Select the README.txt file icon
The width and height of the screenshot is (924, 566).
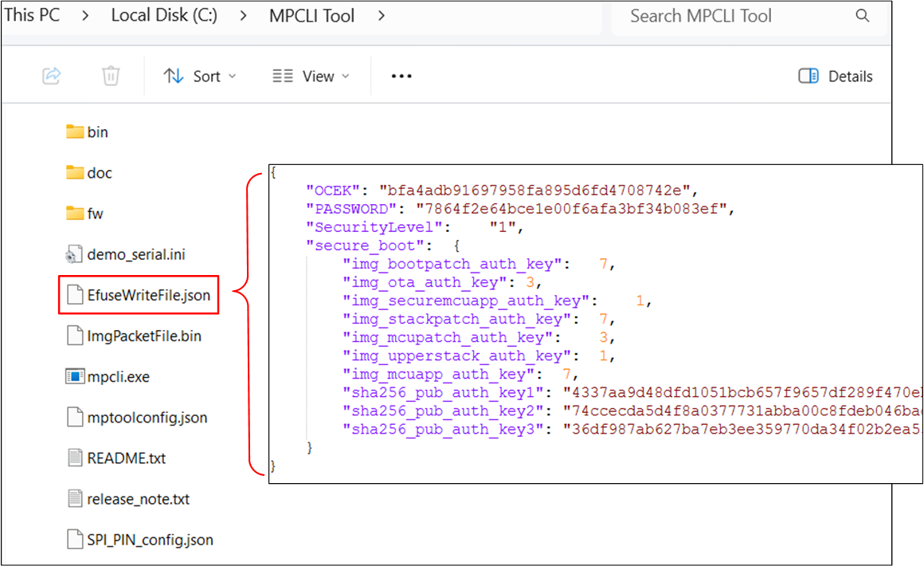pos(75,458)
